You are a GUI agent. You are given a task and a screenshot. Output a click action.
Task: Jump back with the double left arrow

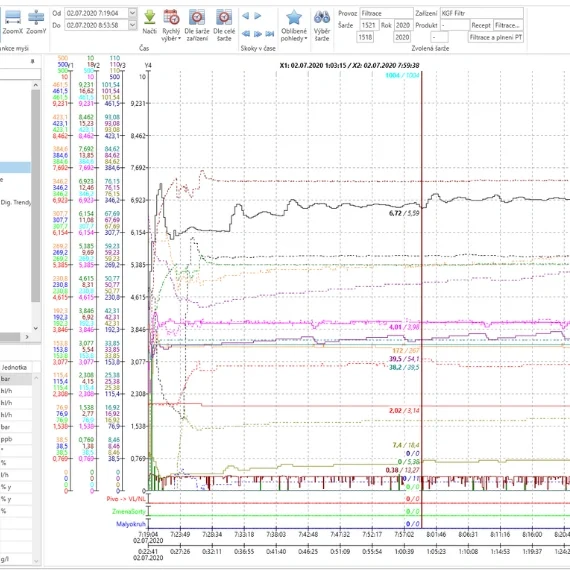point(246,34)
